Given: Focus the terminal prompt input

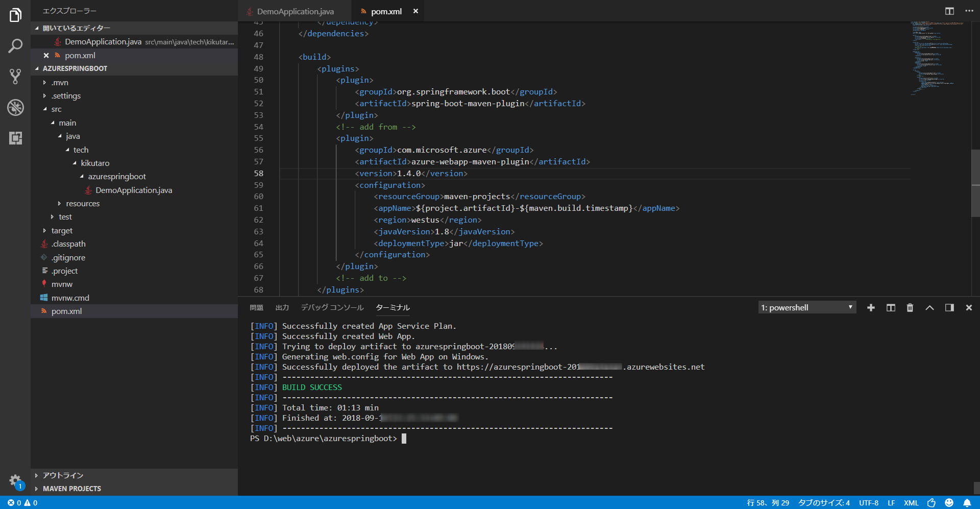Looking at the screenshot, I should tap(404, 439).
